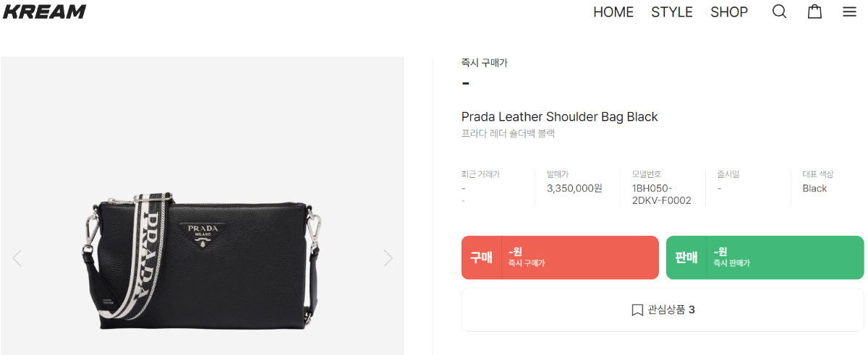868x355 pixels.
Task: Select the Prada Leather Shoulder Bag Black title
Action: (560, 116)
